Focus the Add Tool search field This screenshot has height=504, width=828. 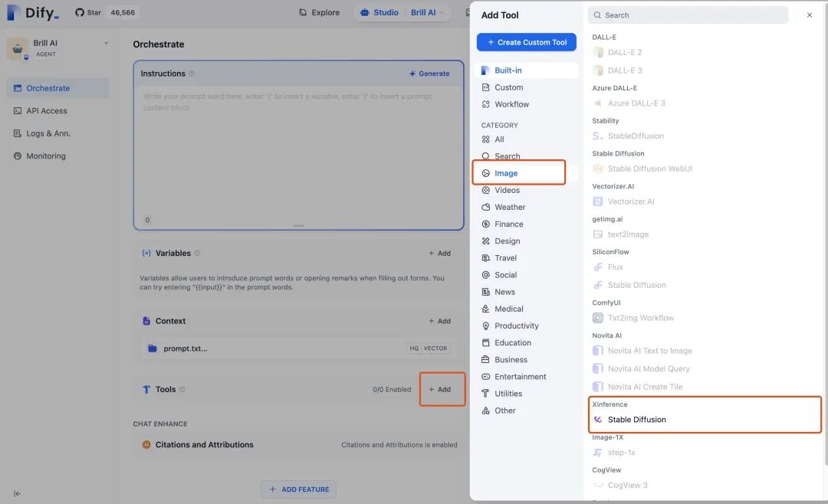pyautogui.click(x=688, y=15)
